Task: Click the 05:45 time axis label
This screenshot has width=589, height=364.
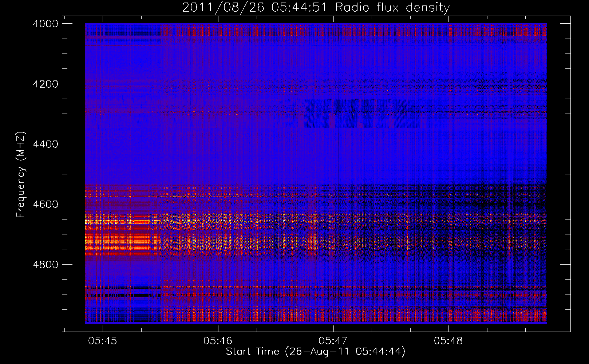Action: [103, 341]
